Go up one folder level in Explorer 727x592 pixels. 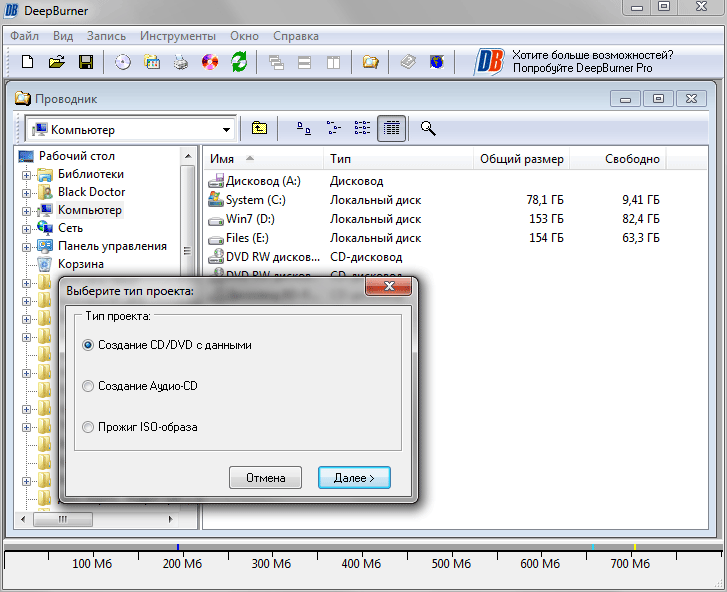tap(259, 128)
